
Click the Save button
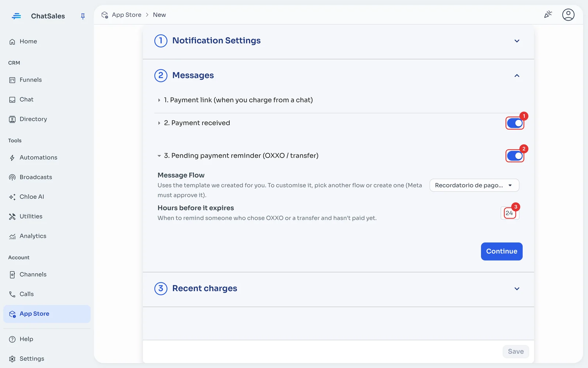[516, 351]
